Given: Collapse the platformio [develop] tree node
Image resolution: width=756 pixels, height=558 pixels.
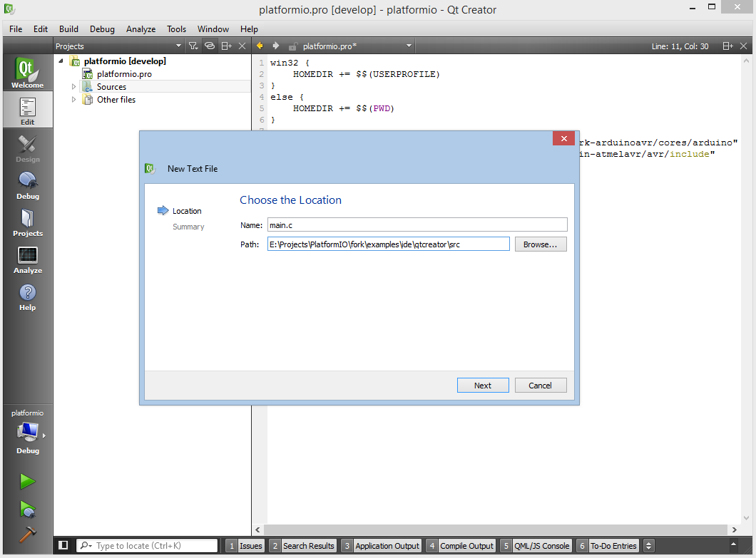Looking at the screenshot, I should click(x=61, y=61).
